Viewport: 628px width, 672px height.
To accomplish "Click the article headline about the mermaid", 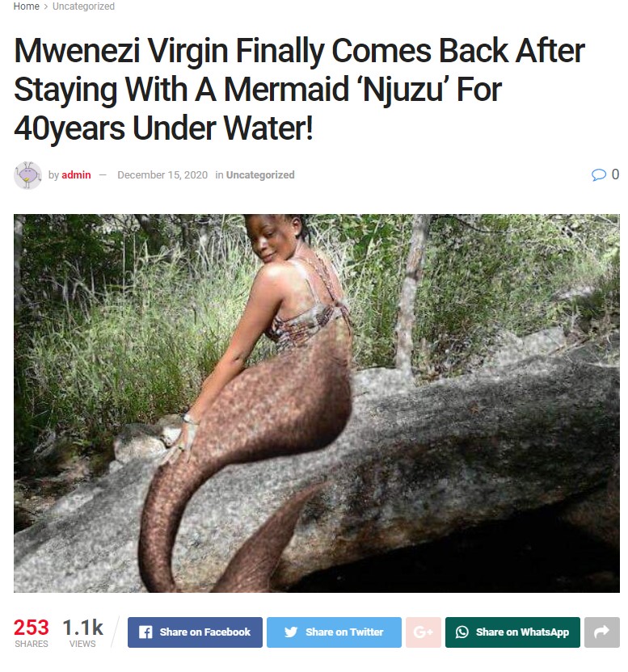I will coord(299,89).
